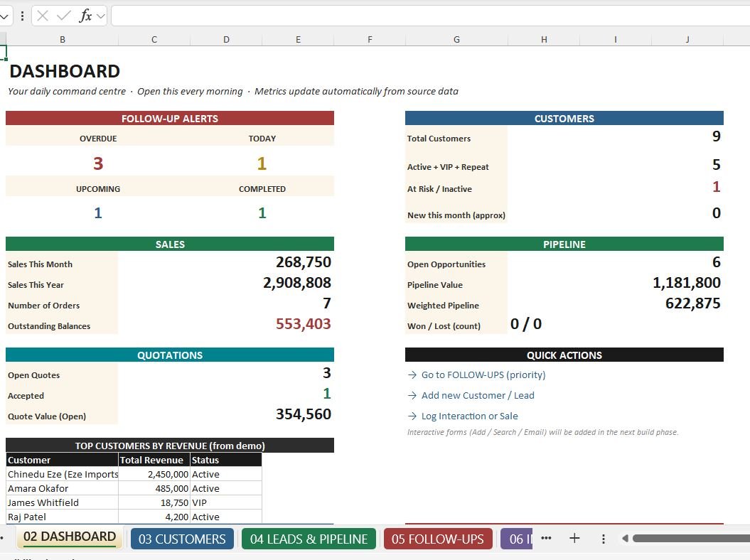
Task: Select column G header
Action: click(x=456, y=39)
